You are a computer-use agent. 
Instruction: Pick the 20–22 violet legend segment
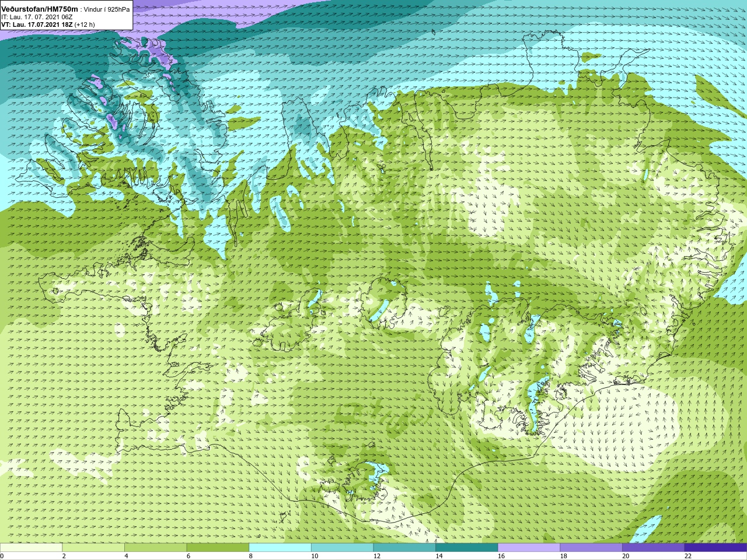click(x=653, y=547)
